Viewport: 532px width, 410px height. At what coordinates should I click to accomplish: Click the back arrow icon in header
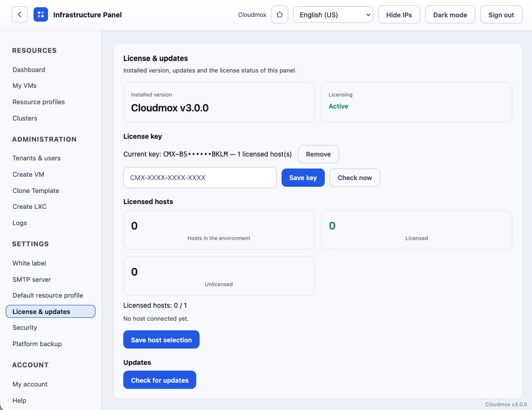pyautogui.click(x=20, y=14)
